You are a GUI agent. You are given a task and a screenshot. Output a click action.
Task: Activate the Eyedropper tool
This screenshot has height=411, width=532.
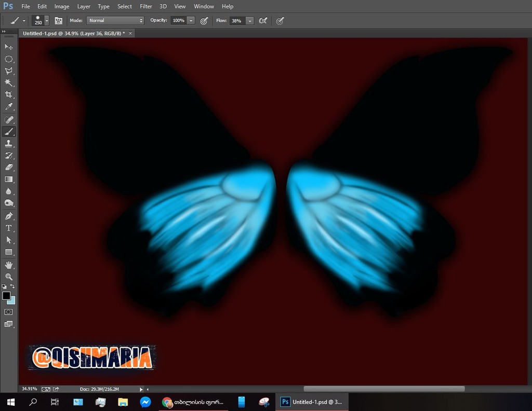click(9, 107)
